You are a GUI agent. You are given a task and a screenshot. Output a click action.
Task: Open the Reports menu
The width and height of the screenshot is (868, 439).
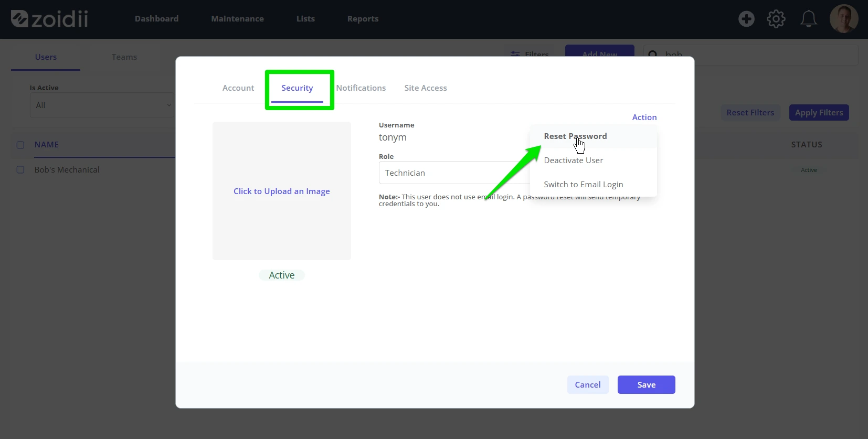click(x=363, y=19)
